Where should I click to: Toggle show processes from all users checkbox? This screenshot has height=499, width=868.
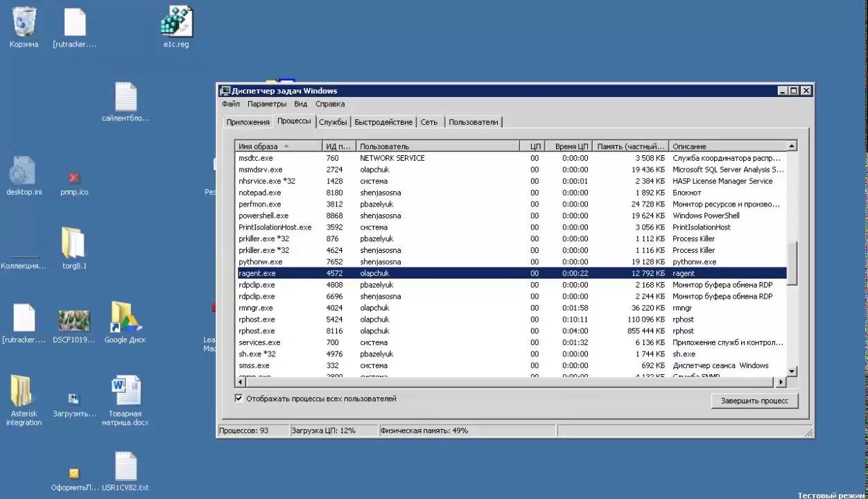(239, 399)
